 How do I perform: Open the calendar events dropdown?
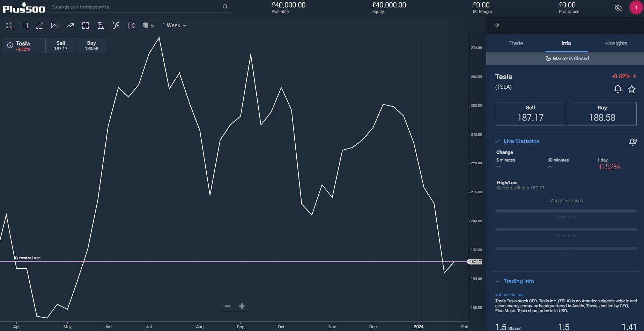click(x=148, y=25)
